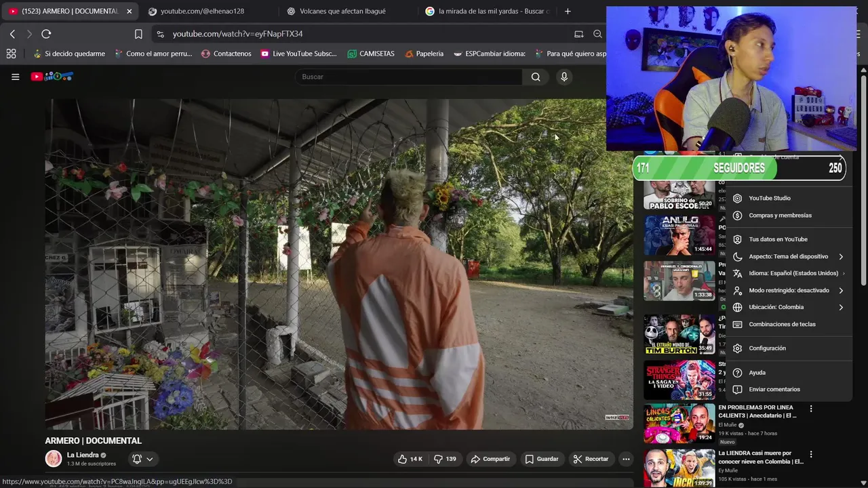Open La Liendra channel avatar
The height and width of the screenshot is (488, 868).
pyautogui.click(x=54, y=459)
